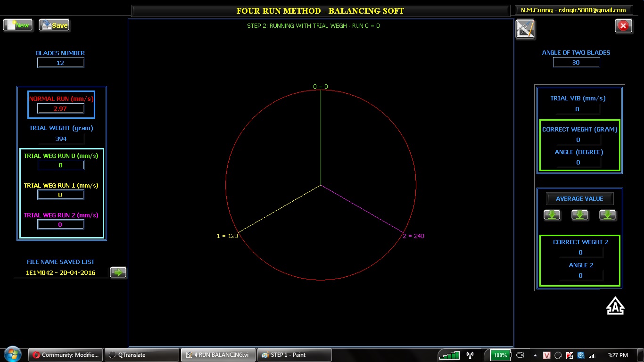This screenshot has height=362, width=644.
Task: Click the third green download arrow under Average Value
Action: tap(608, 215)
